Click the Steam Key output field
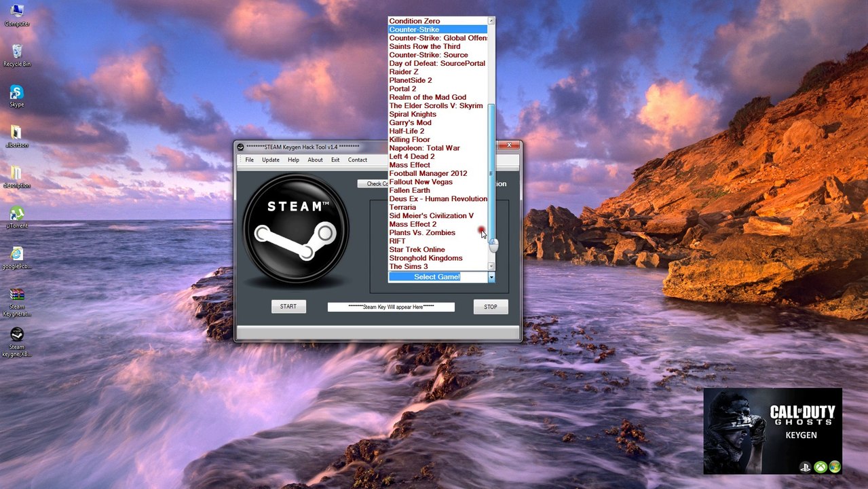 (391, 307)
